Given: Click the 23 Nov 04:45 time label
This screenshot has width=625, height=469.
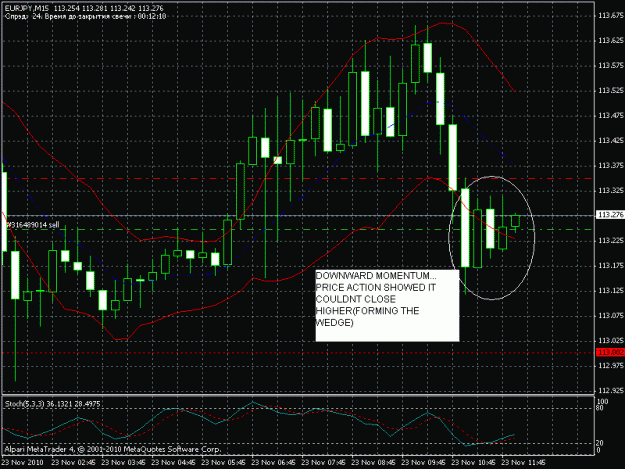Looking at the screenshot, I should click(x=174, y=463).
